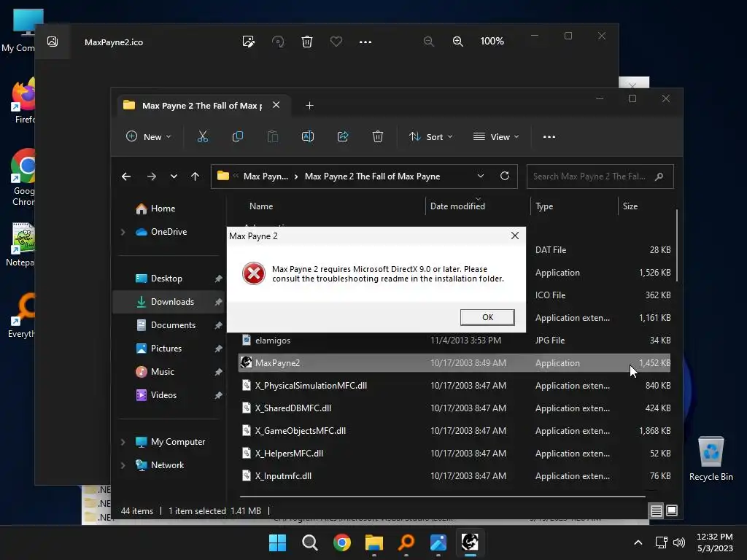Expand the address bar history dropdown

(x=480, y=176)
